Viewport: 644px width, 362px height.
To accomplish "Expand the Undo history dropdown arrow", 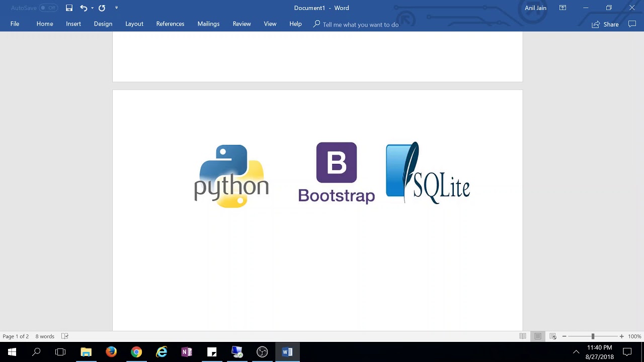I will point(92,8).
